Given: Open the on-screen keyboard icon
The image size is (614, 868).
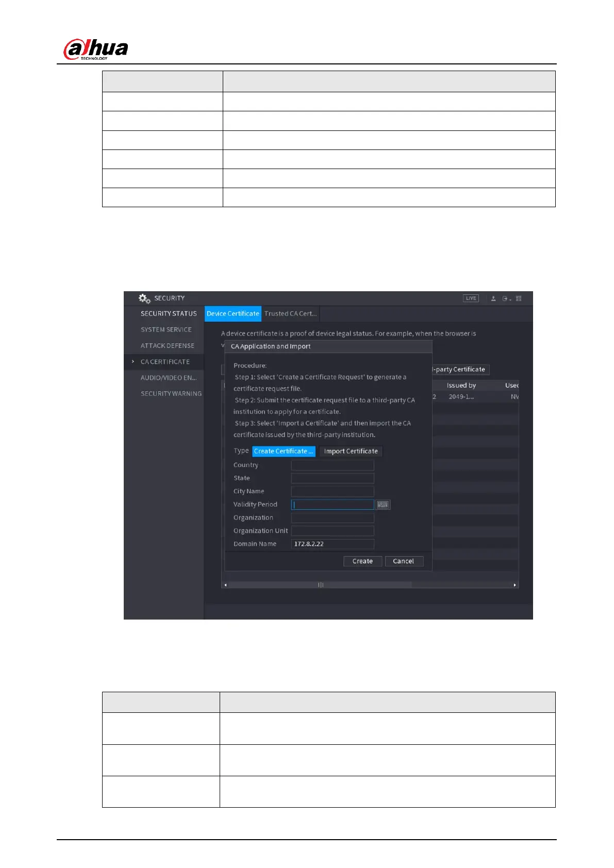Looking at the screenshot, I should [383, 505].
